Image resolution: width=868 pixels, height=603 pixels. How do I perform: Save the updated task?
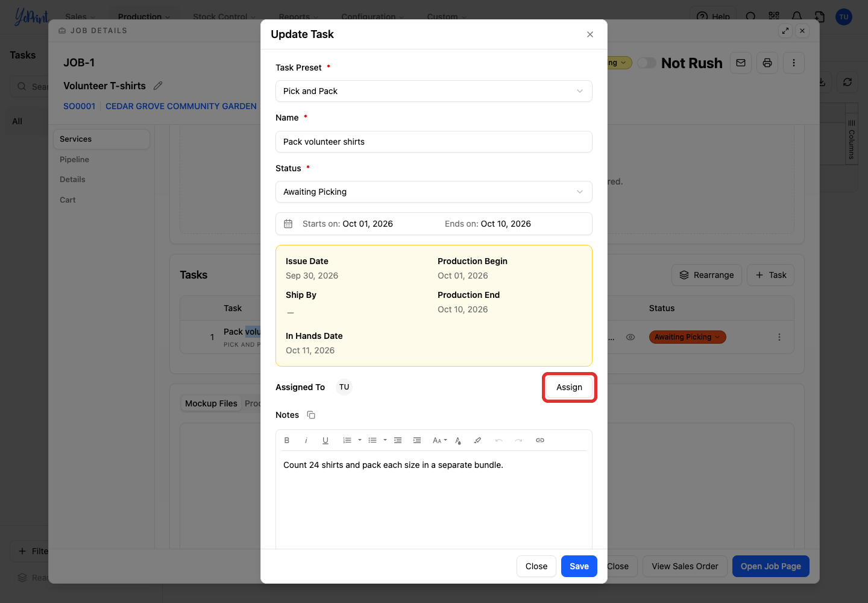(579, 566)
